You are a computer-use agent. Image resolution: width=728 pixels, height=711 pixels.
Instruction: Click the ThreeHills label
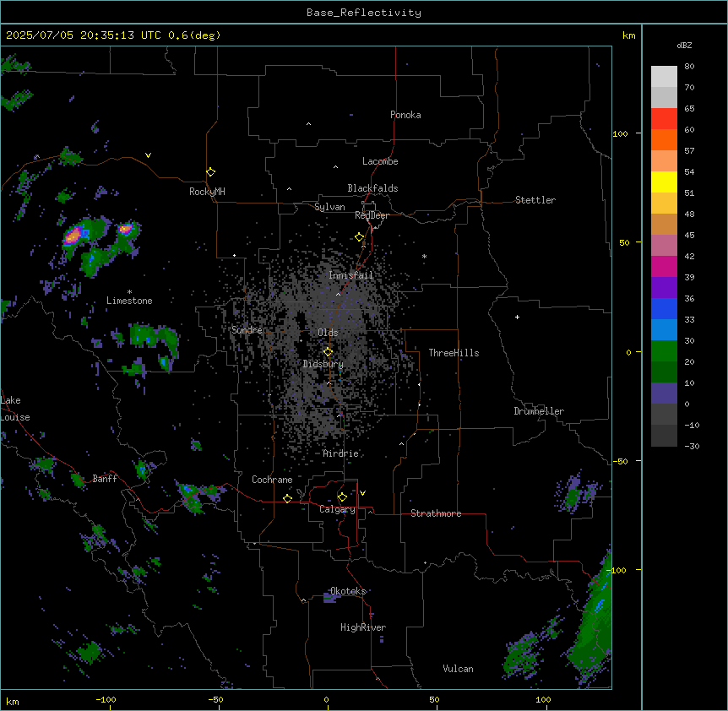click(x=454, y=353)
